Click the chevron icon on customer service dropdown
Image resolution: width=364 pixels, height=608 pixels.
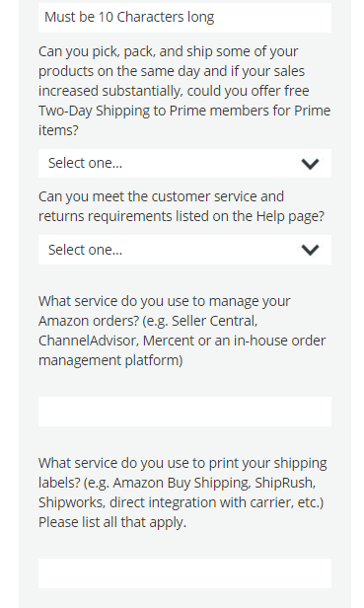310,250
